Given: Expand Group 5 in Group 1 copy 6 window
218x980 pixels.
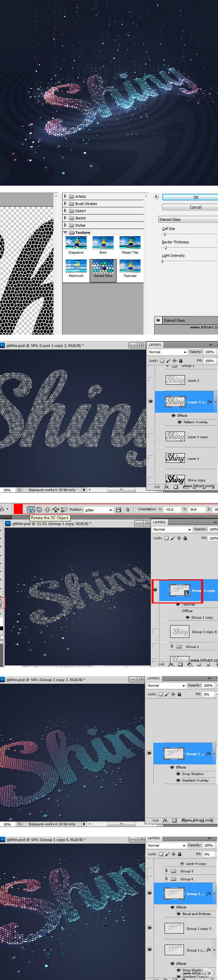Looking at the screenshot, I should 167,870.
